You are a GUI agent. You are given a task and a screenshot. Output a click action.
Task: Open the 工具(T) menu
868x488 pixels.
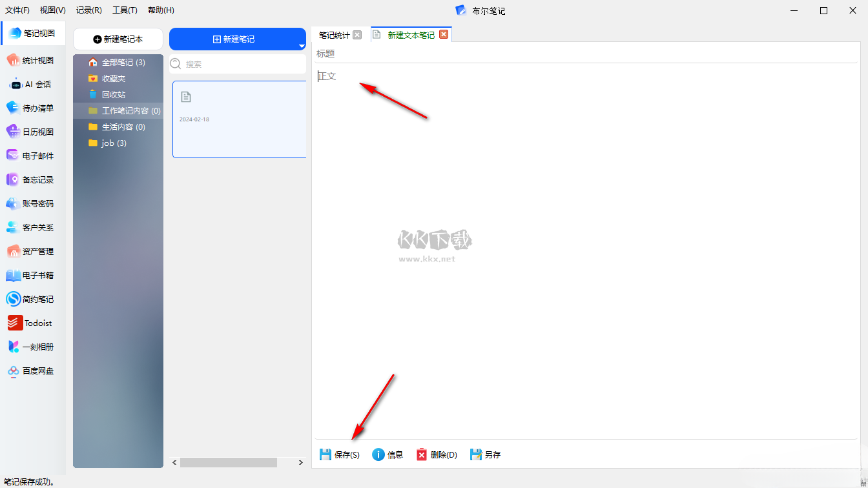125,10
